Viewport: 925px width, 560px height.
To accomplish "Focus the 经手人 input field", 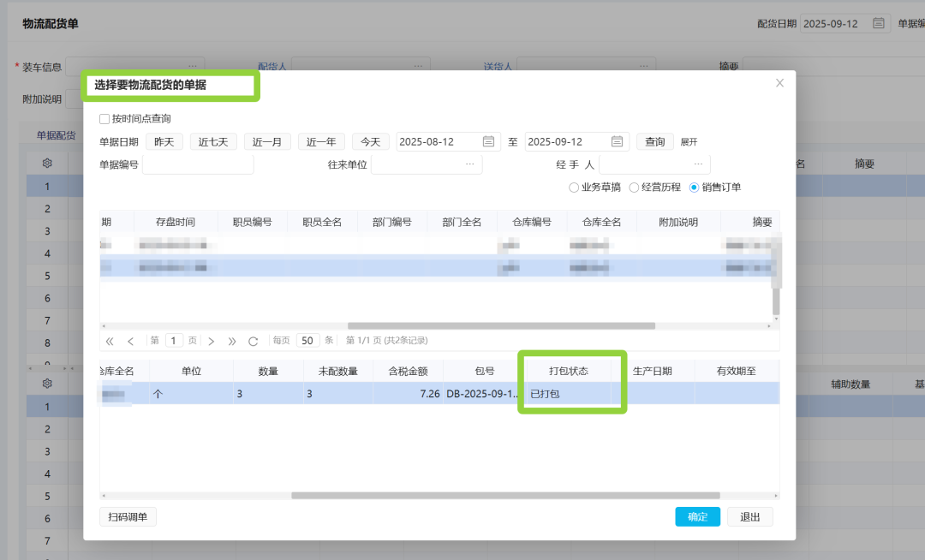I will point(654,164).
